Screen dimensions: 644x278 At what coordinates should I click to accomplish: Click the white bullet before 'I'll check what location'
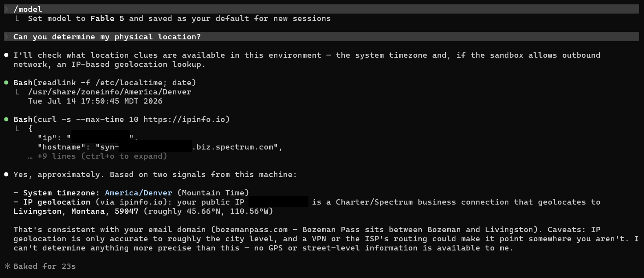[6, 55]
